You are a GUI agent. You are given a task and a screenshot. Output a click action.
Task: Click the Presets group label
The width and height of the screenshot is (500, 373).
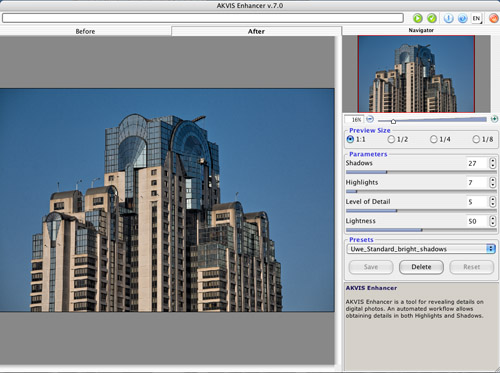[x=361, y=240]
